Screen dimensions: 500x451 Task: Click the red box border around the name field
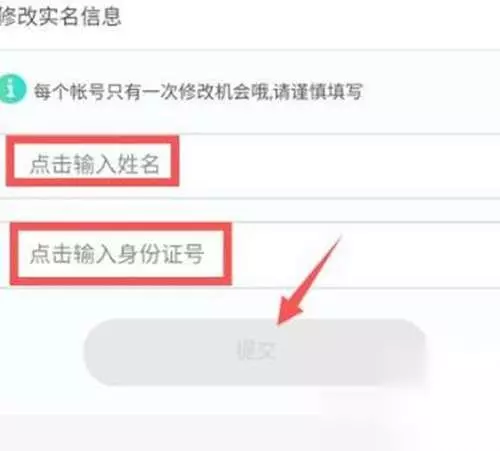click(x=93, y=139)
